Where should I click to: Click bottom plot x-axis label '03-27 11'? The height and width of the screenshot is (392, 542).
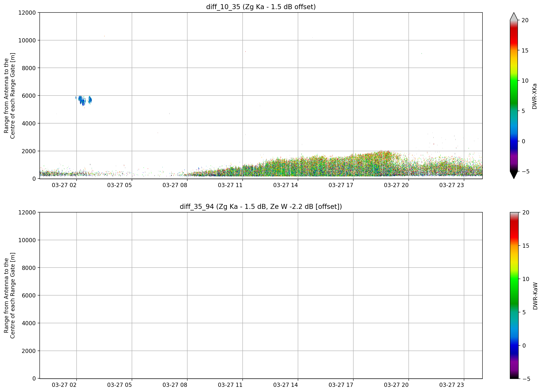point(230,385)
